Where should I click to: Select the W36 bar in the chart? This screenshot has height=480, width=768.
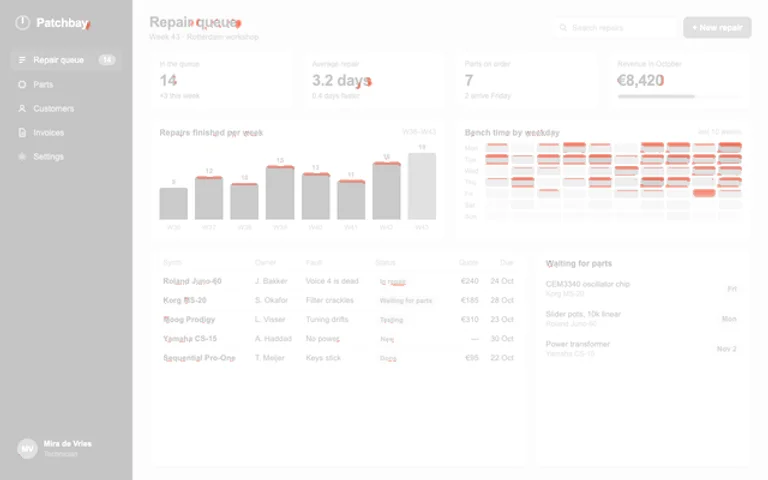(x=173, y=203)
